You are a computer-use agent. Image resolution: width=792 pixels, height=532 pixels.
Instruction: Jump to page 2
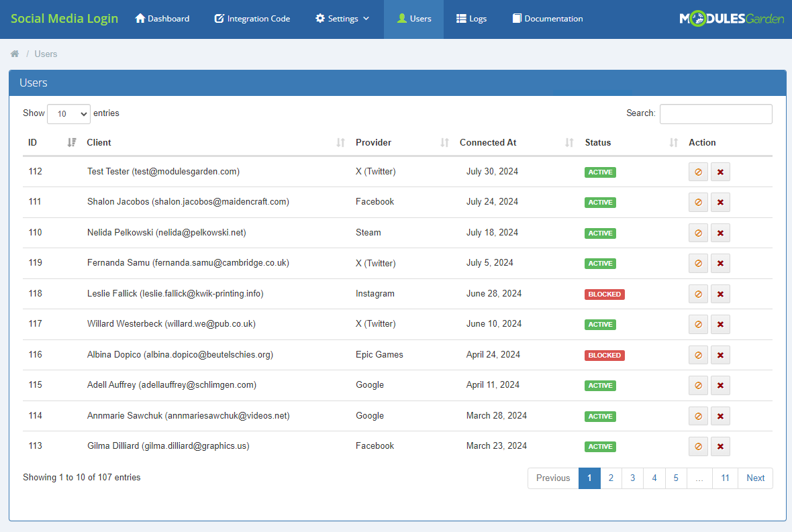coord(611,478)
